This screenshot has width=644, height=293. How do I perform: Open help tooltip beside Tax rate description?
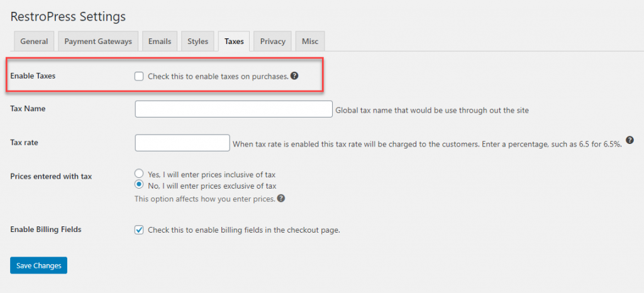click(630, 140)
